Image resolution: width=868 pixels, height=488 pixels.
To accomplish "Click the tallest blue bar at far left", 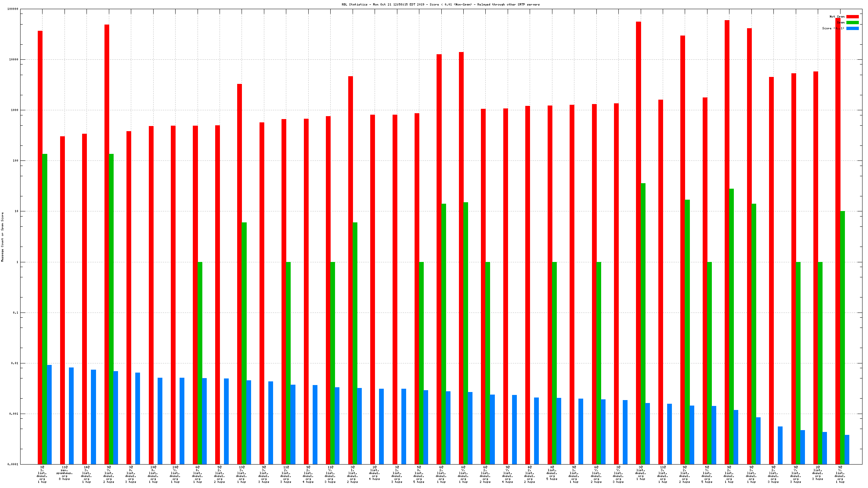I will pos(49,414).
